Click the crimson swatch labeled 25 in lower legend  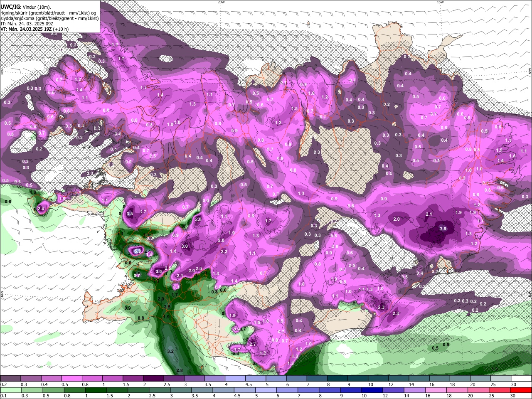pyautogui.click(x=500, y=390)
